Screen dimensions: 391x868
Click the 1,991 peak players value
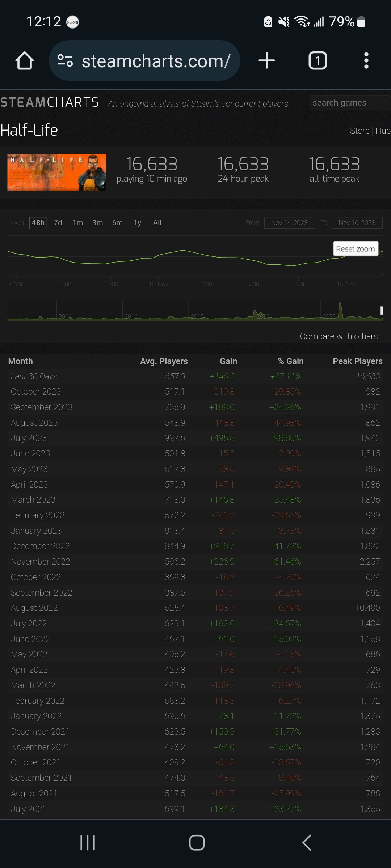(x=370, y=407)
